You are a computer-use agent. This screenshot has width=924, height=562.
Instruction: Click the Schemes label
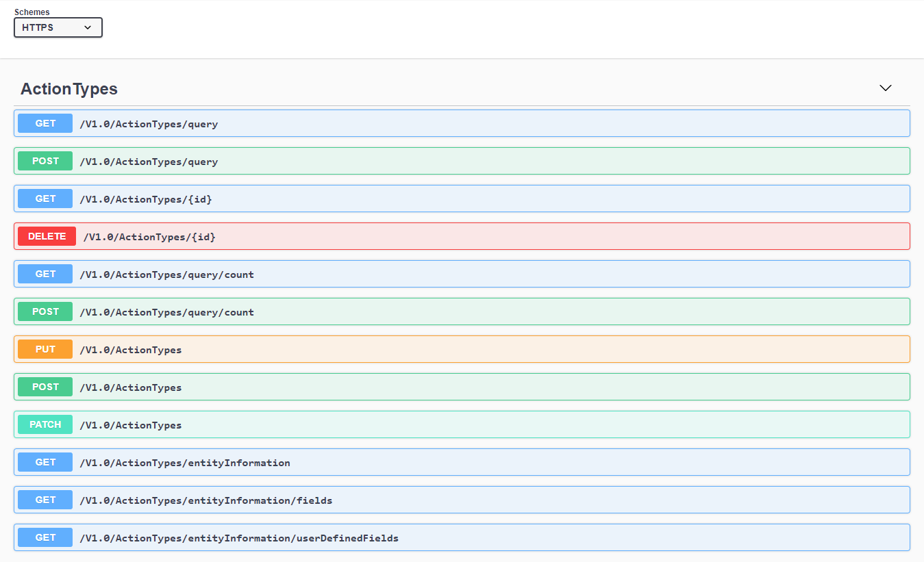(x=32, y=12)
